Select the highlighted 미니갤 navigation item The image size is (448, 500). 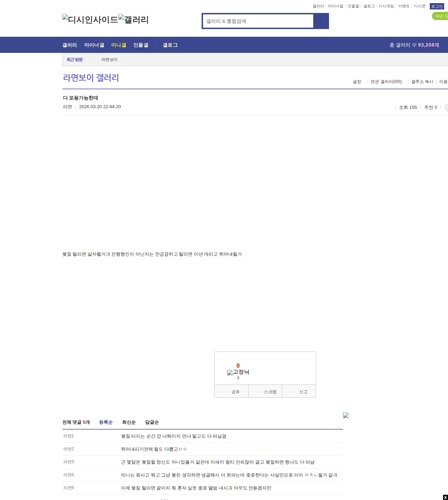point(119,45)
